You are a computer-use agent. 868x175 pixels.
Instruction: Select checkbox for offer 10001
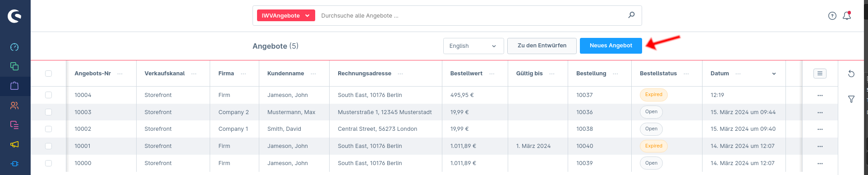click(48, 146)
